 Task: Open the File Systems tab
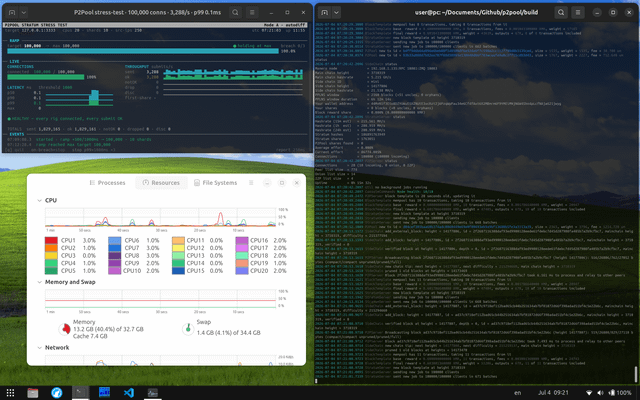click(216, 183)
